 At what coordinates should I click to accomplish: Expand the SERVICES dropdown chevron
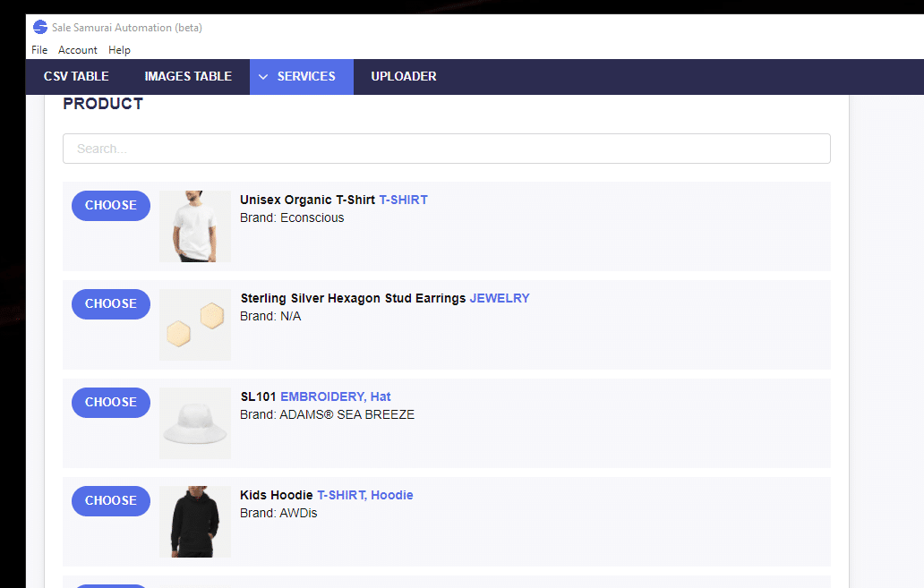click(263, 77)
